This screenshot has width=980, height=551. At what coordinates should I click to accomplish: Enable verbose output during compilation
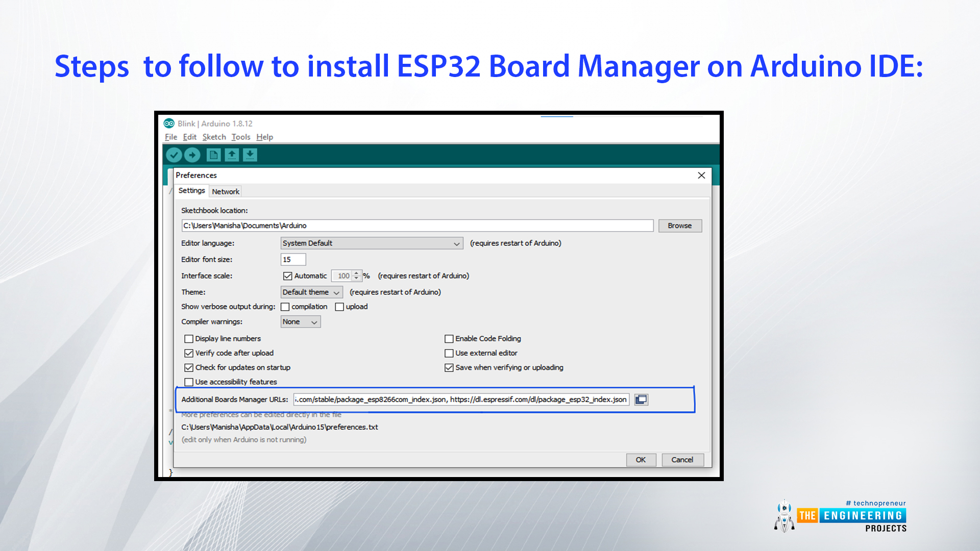[285, 307]
